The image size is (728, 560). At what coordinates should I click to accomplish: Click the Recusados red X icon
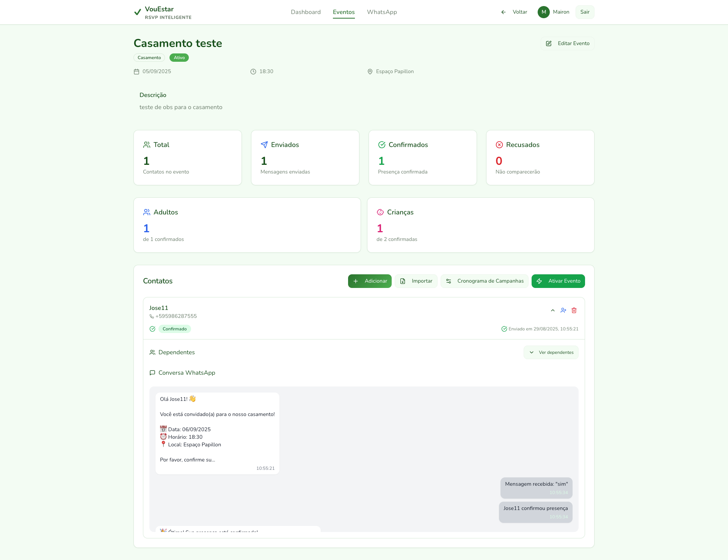[x=499, y=145]
